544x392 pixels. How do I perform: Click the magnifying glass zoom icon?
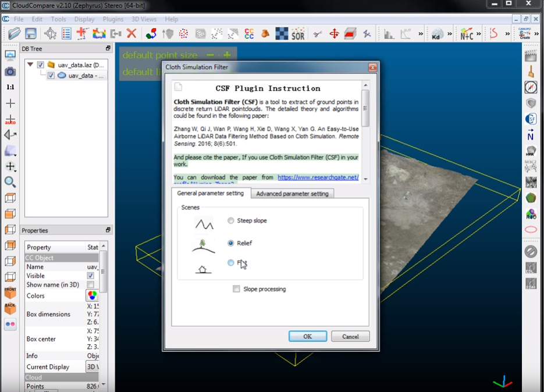[10, 182]
